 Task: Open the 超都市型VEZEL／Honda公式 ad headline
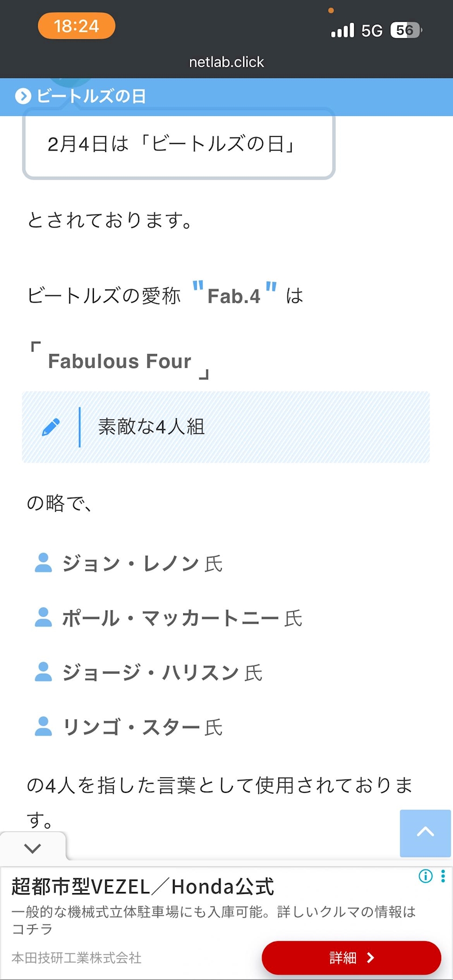pos(143,887)
